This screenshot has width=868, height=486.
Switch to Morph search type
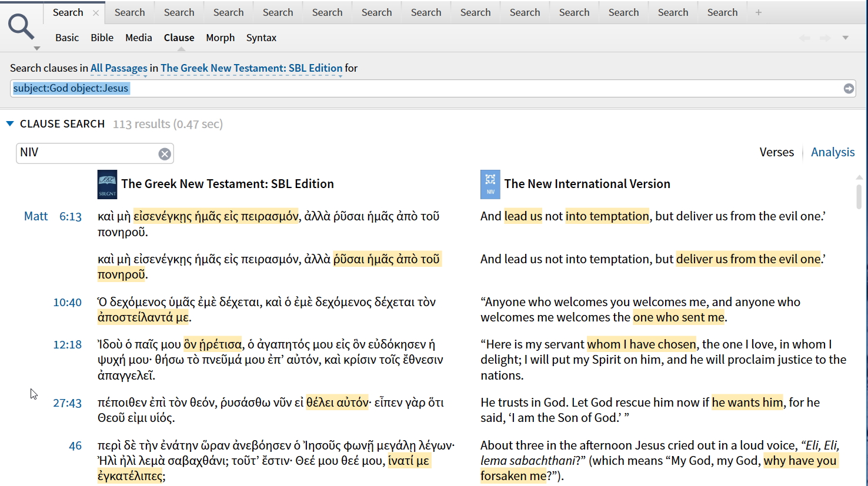(x=221, y=38)
